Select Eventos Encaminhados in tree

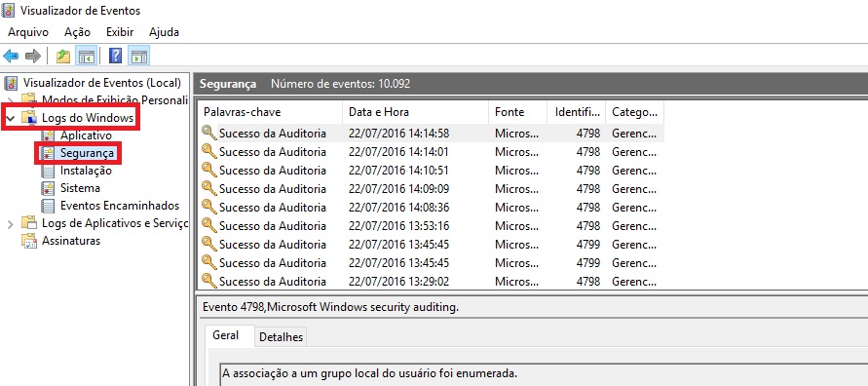click(120, 206)
